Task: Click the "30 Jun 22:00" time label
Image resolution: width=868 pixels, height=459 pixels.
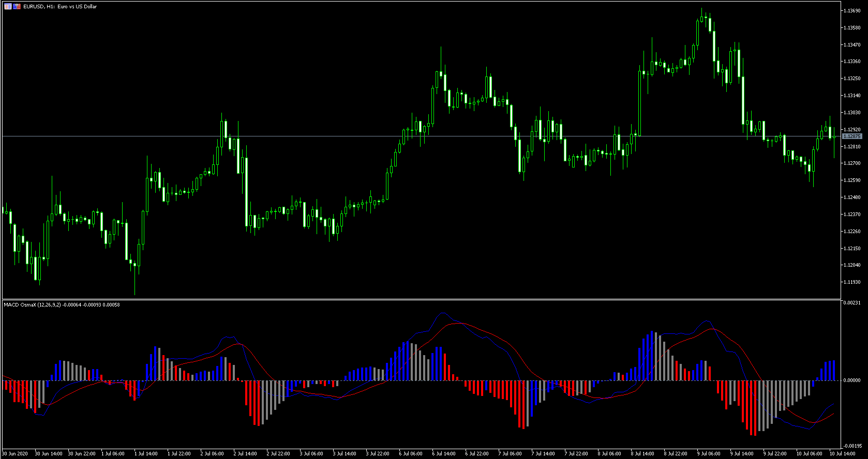Action: [x=82, y=454]
